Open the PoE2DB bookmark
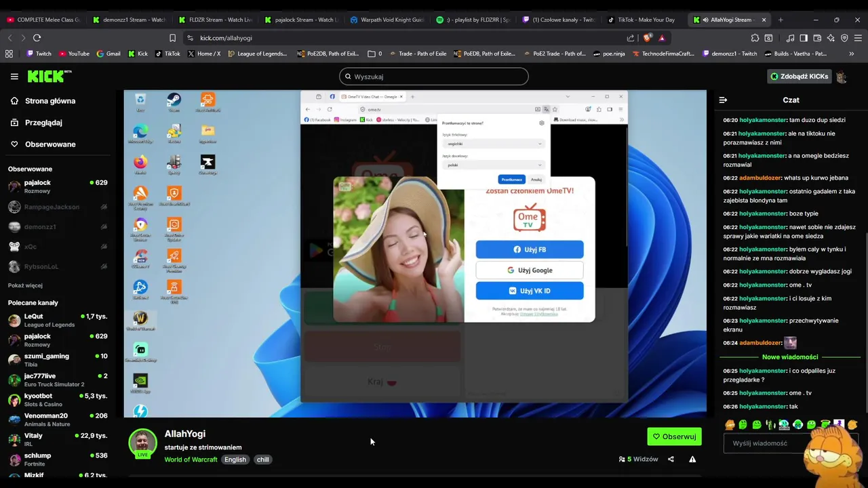 (328, 54)
